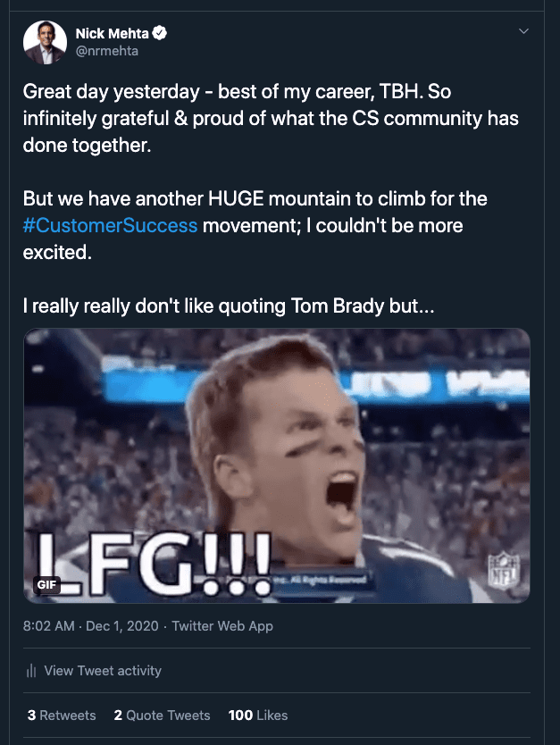The height and width of the screenshot is (745, 560).
Task: Visit the @nrmehta handle link
Action: (x=106, y=51)
